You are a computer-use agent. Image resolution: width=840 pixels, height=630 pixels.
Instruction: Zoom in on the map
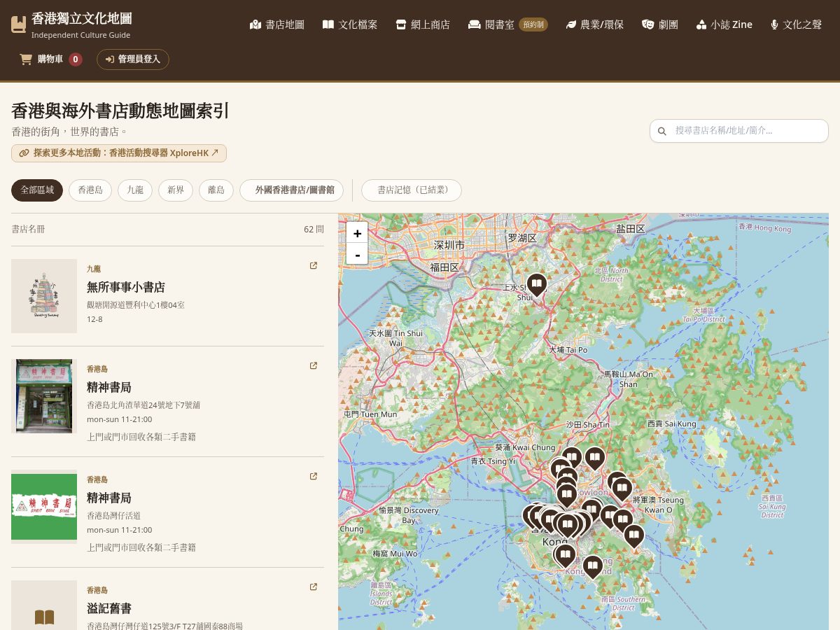pos(357,233)
